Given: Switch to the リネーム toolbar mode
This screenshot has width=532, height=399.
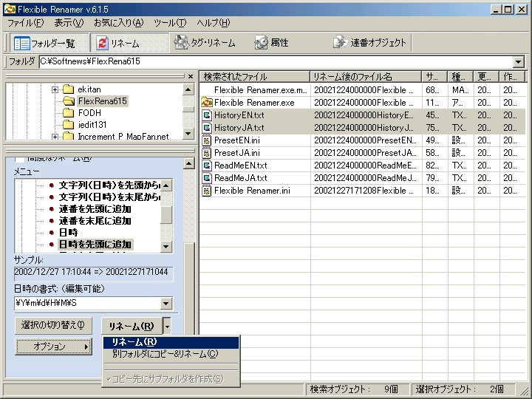Looking at the screenshot, I should [x=129, y=43].
